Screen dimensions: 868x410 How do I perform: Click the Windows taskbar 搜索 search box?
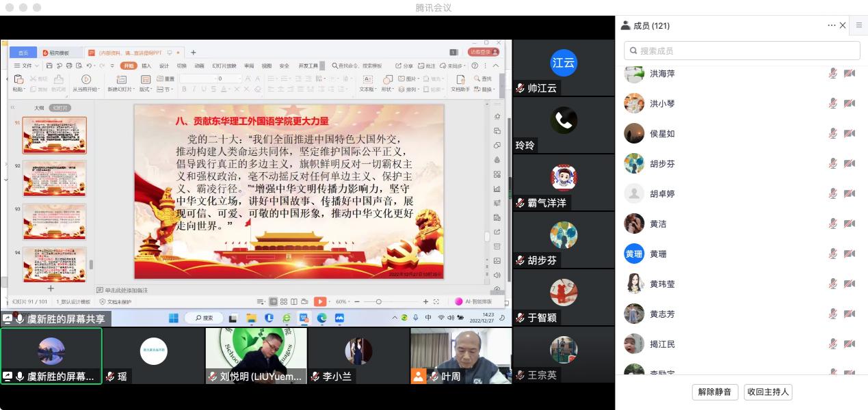coord(205,318)
